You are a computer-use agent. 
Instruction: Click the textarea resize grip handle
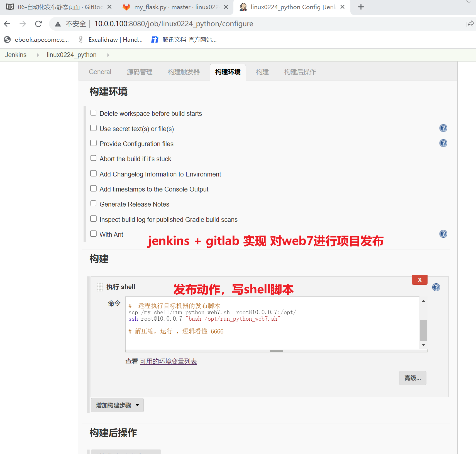point(276,351)
